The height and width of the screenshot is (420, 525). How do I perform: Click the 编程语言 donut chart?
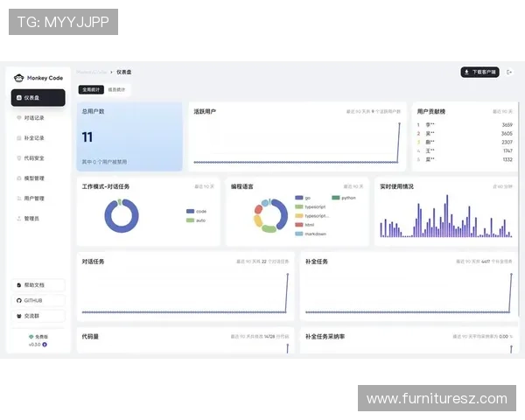pos(270,216)
